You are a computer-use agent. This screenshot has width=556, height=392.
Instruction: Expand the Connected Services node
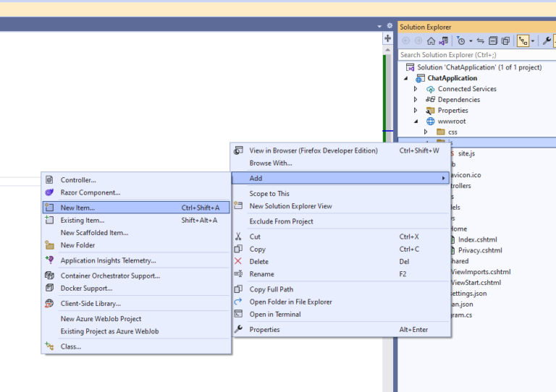pyautogui.click(x=416, y=89)
